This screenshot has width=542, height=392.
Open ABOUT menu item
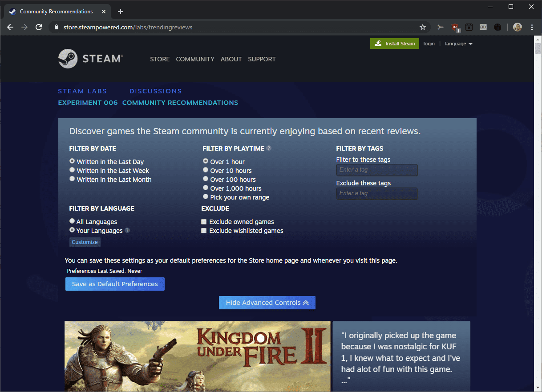(231, 59)
